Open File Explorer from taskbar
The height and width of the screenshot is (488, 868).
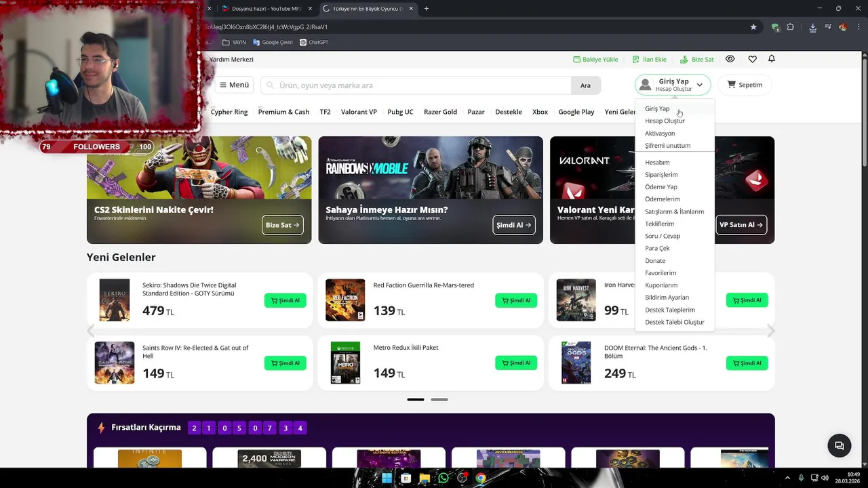(x=425, y=478)
